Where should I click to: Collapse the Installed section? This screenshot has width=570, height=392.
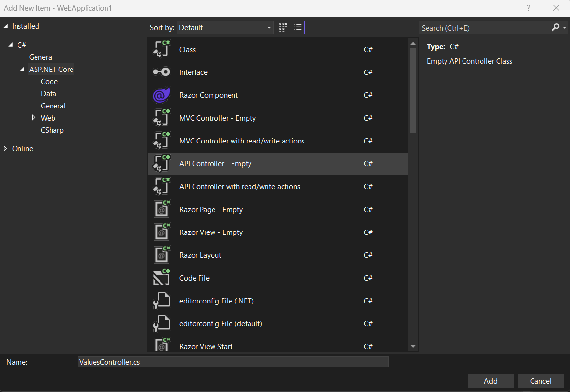(x=6, y=26)
